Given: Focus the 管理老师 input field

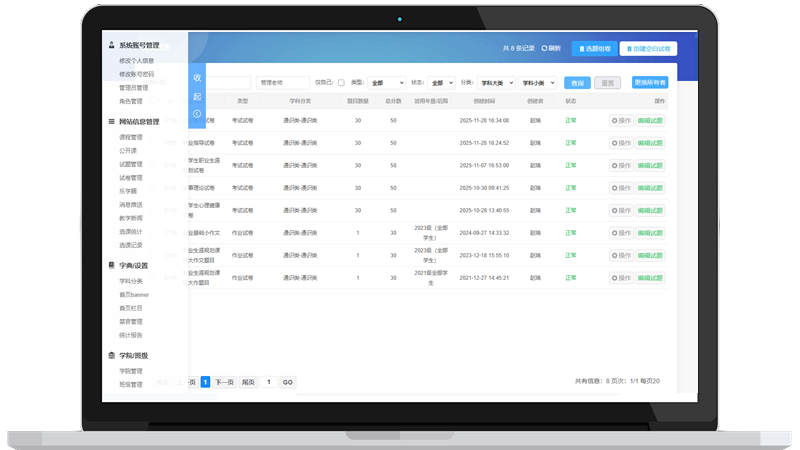Looking at the screenshot, I should tap(283, 83).
